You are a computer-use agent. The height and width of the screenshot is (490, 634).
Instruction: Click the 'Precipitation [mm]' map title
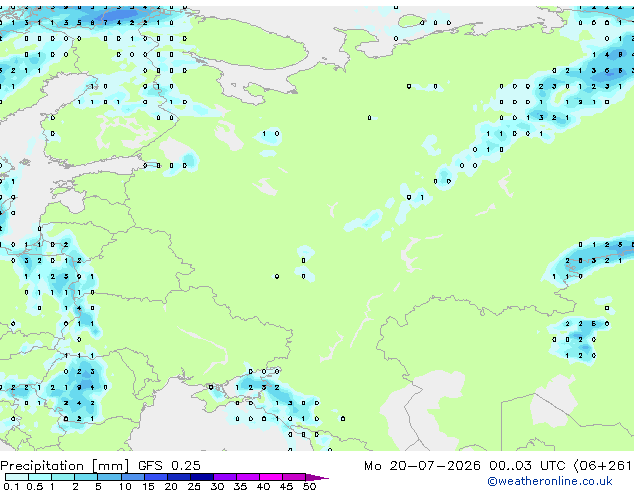point(65,466)
